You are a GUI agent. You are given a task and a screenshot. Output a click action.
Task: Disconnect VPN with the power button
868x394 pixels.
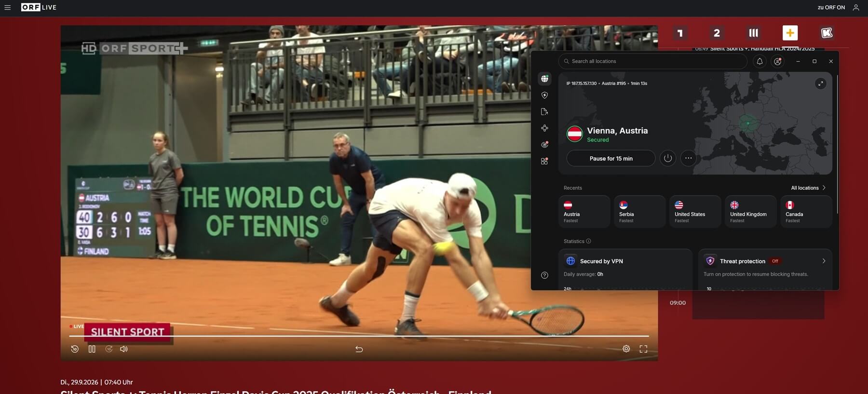(x=668, y=158)
